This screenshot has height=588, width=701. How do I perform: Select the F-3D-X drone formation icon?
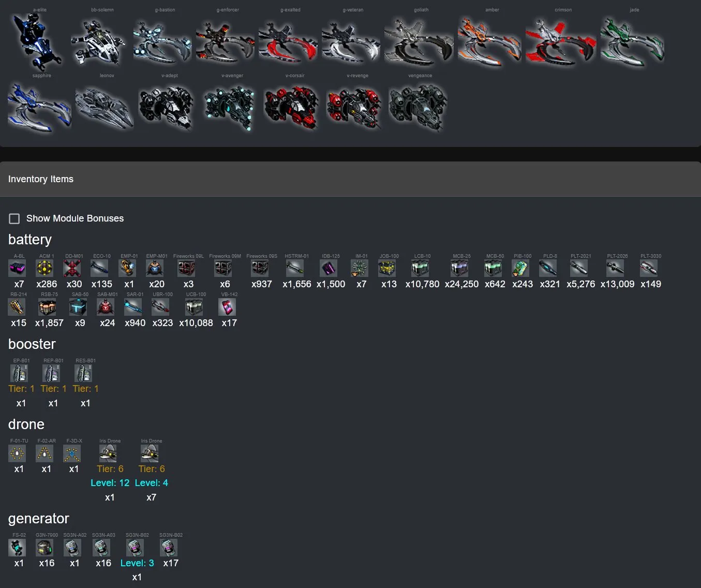pos(72,453)
